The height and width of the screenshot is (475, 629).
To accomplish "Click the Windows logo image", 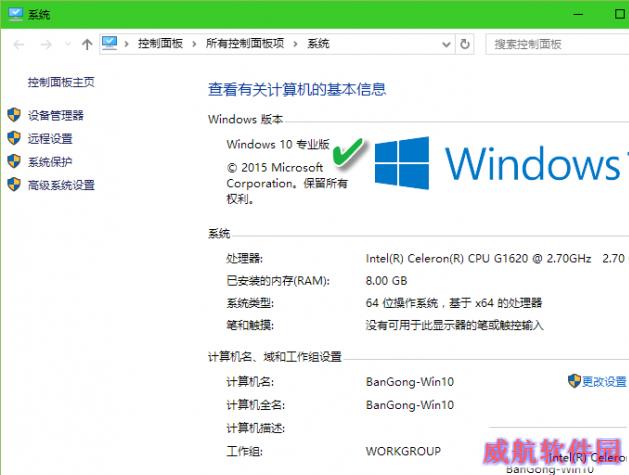I will (x=402, y=163).
